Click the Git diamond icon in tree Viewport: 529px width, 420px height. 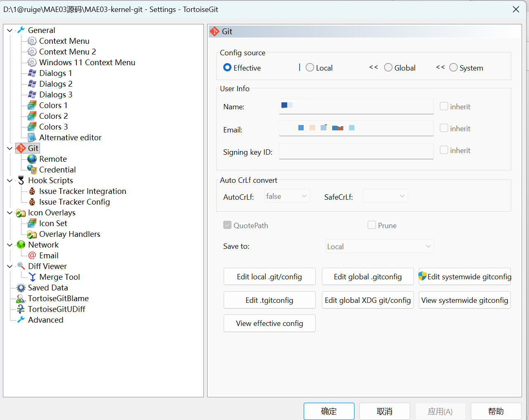click(x=21, y=148)
